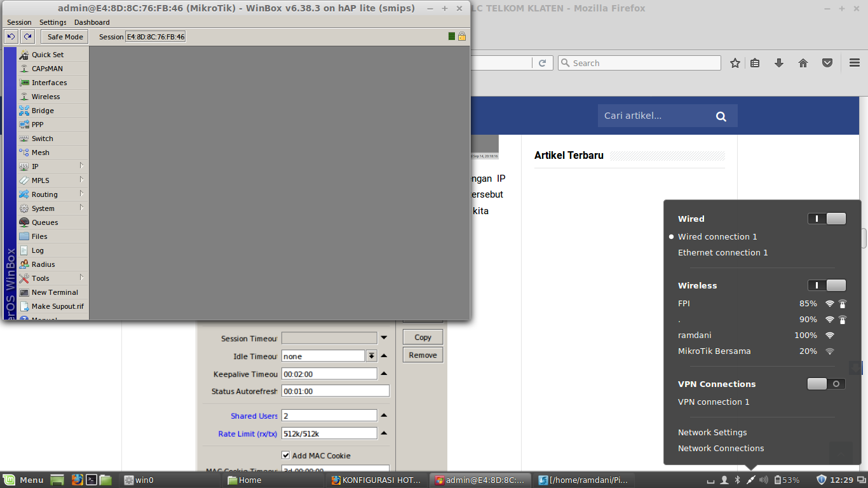Select Ethernet connection 1
The width and height of the screenshot is (868, 488).
point(723,252)
